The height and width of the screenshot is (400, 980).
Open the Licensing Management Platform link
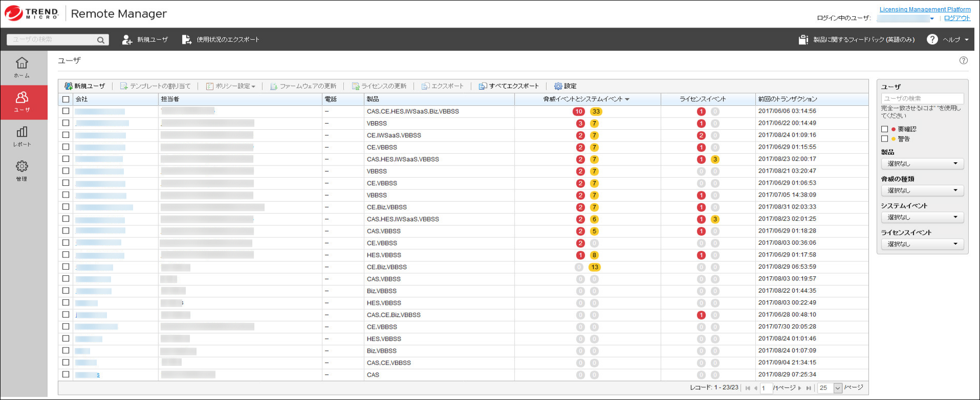tap(924, 9)
